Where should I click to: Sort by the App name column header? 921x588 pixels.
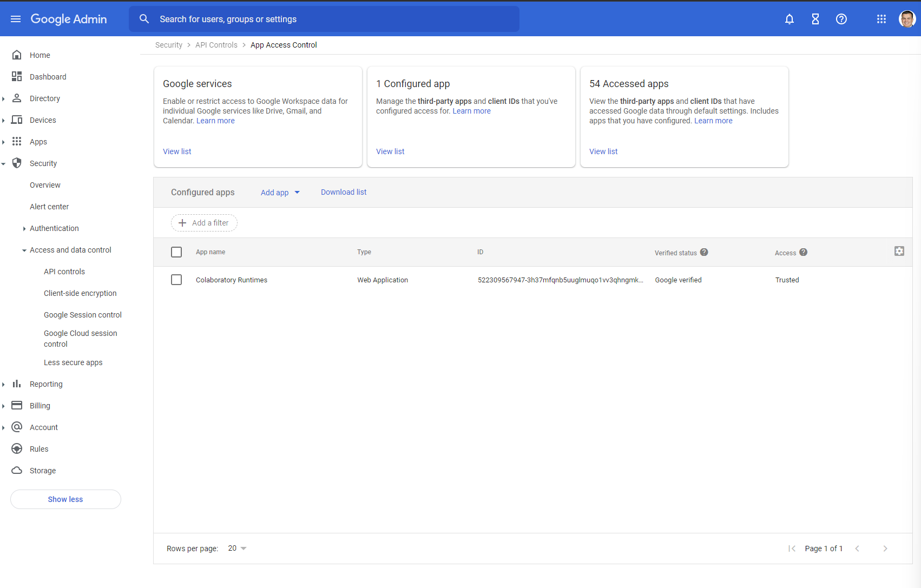(210, 252)
